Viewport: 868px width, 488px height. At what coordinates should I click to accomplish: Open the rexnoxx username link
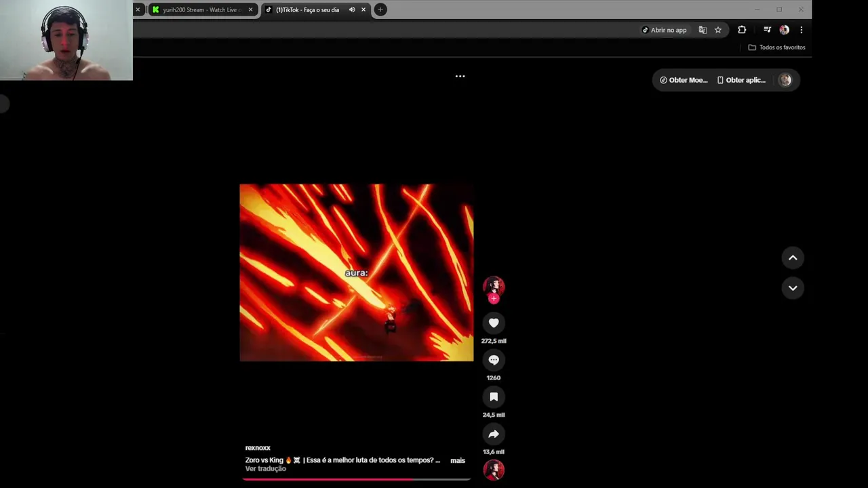coord(258,448)
